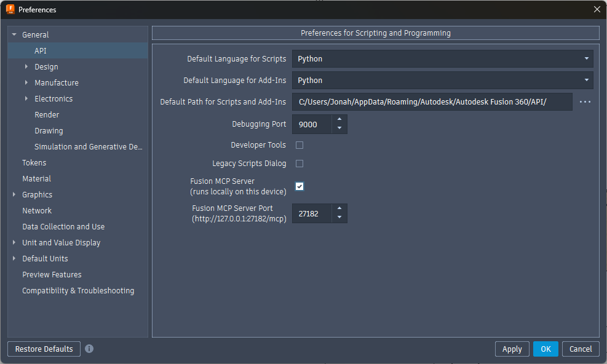Open Default Language for Add-Ins dropdown
Screen dimensions: 607x364
click(442, 80)
